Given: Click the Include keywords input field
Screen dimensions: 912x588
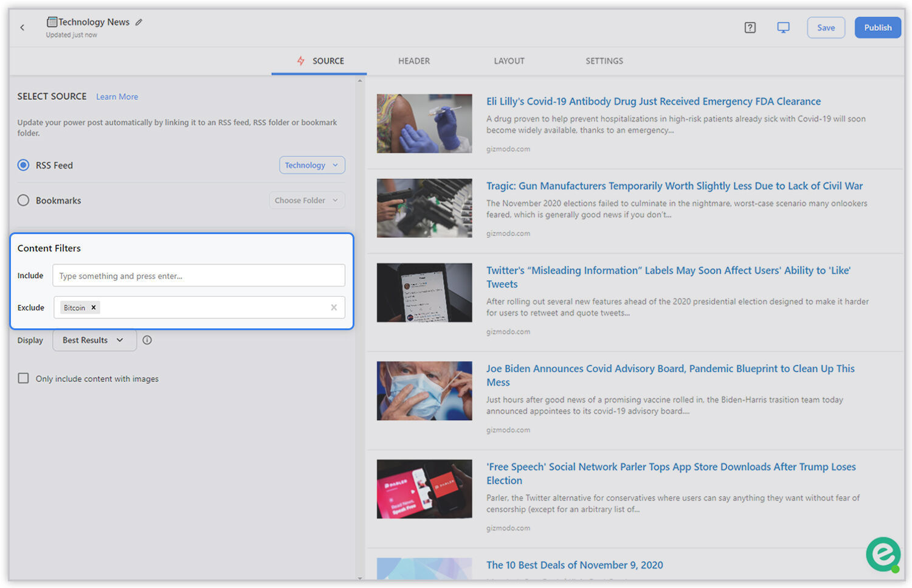Looking at the screenshot, I should coord(199,276).
